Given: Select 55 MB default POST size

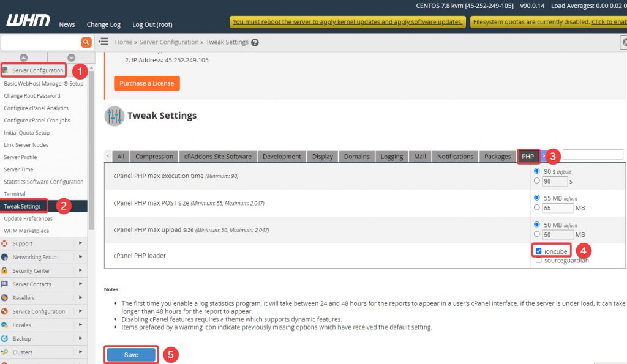Looking at the screenshot, I should point(536,198).
